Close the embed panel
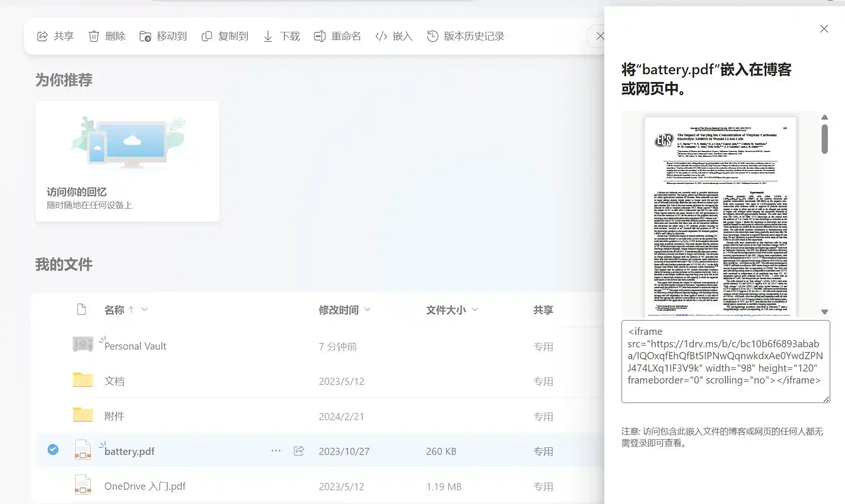Screen dimensions: 845x504 pyautogui.click(x=824, y=29)
